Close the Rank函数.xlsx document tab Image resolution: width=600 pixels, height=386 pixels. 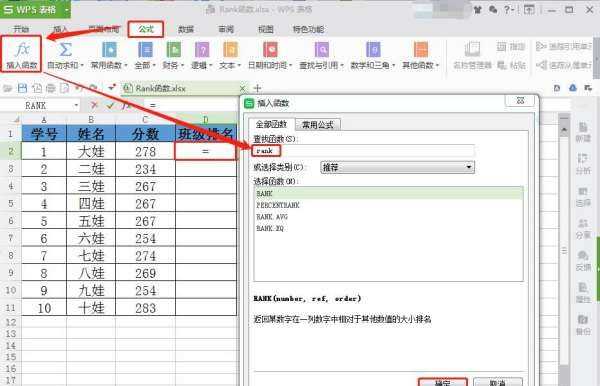(x=242, y=88)
